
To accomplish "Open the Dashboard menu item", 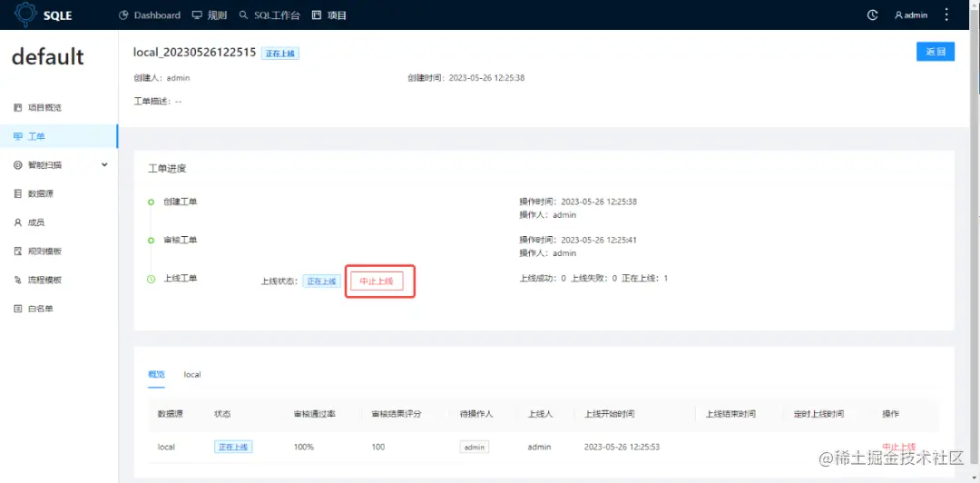I will tap(150, 15).
